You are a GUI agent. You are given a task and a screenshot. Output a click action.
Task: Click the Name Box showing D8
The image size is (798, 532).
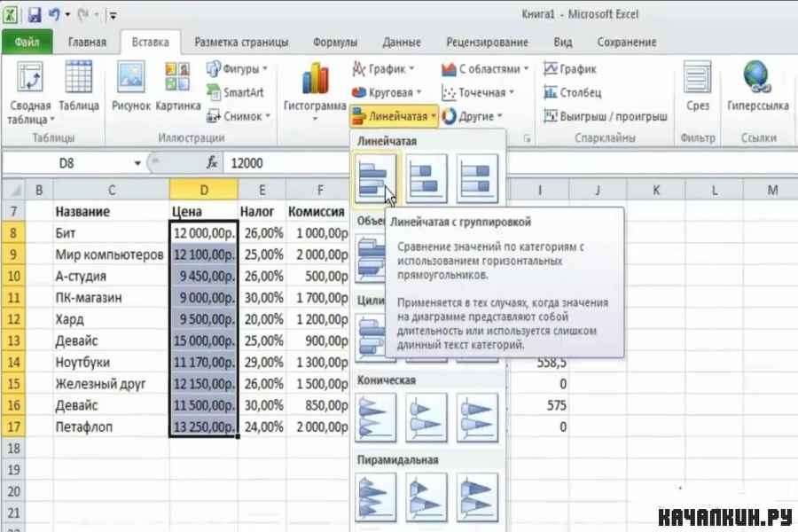click(66, 163)
